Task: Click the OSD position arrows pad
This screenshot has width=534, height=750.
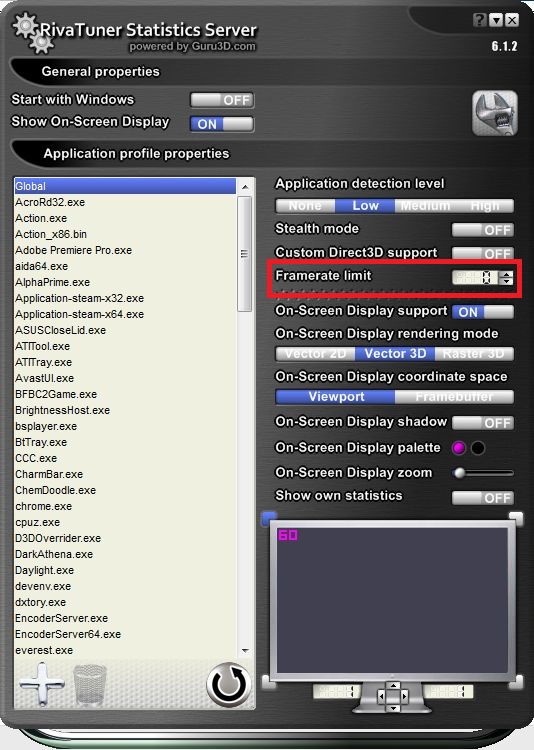Action: tap(393, 696)
